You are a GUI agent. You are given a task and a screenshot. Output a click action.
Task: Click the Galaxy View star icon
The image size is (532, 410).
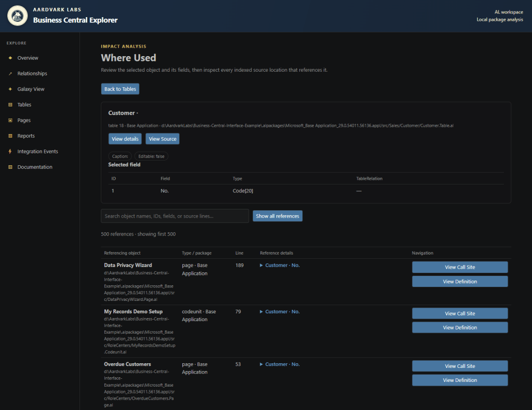click(x=10, y=89)
